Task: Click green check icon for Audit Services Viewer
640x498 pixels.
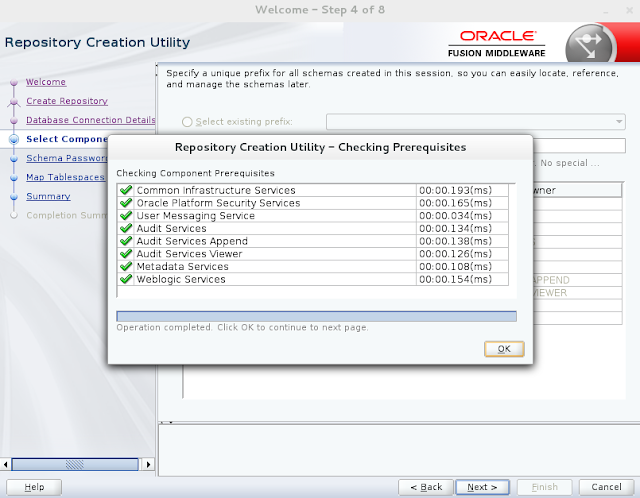Action: click(126, 253)
